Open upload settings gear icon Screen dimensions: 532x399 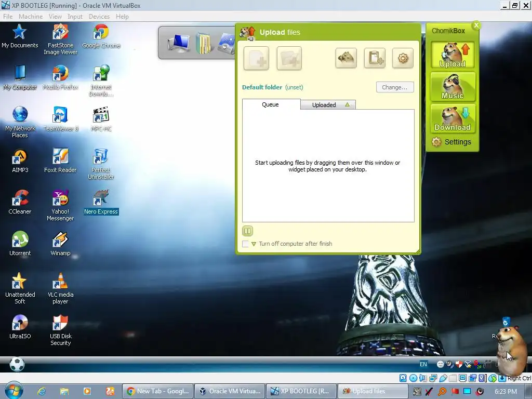coord(403,58)
